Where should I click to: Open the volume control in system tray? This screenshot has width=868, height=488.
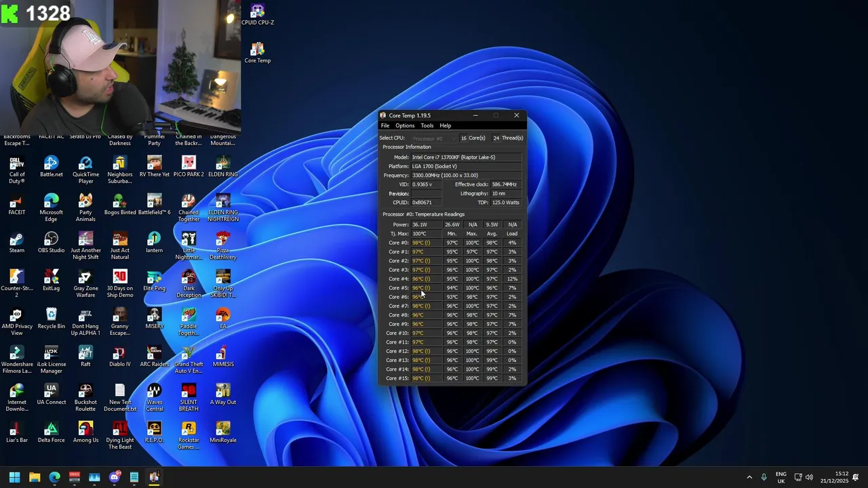[x=810, y=477]
